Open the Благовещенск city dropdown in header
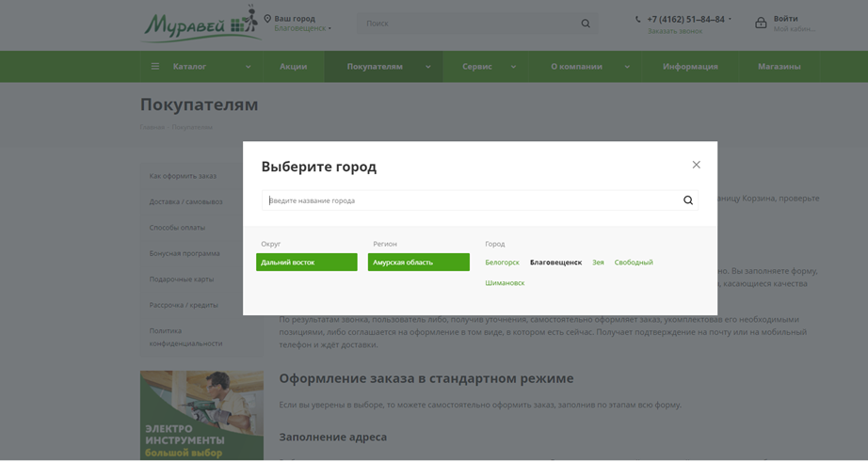The width and height of the screenshot is (868, 462). [302, 28]
